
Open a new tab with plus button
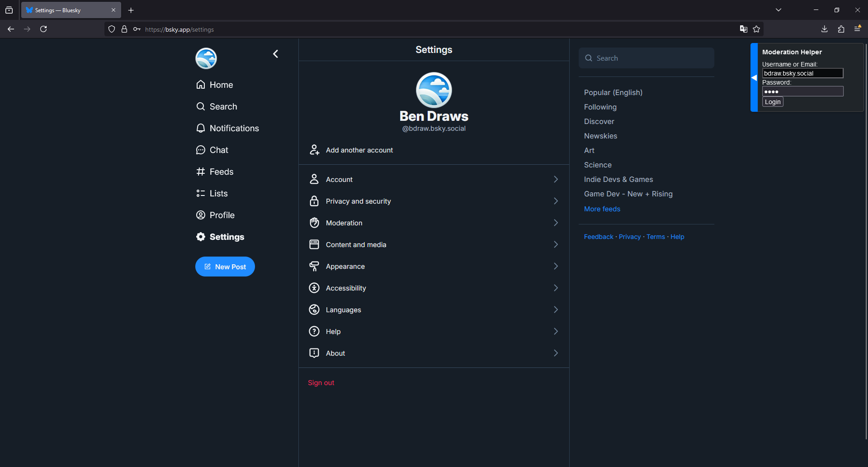[x=131, y=10]
